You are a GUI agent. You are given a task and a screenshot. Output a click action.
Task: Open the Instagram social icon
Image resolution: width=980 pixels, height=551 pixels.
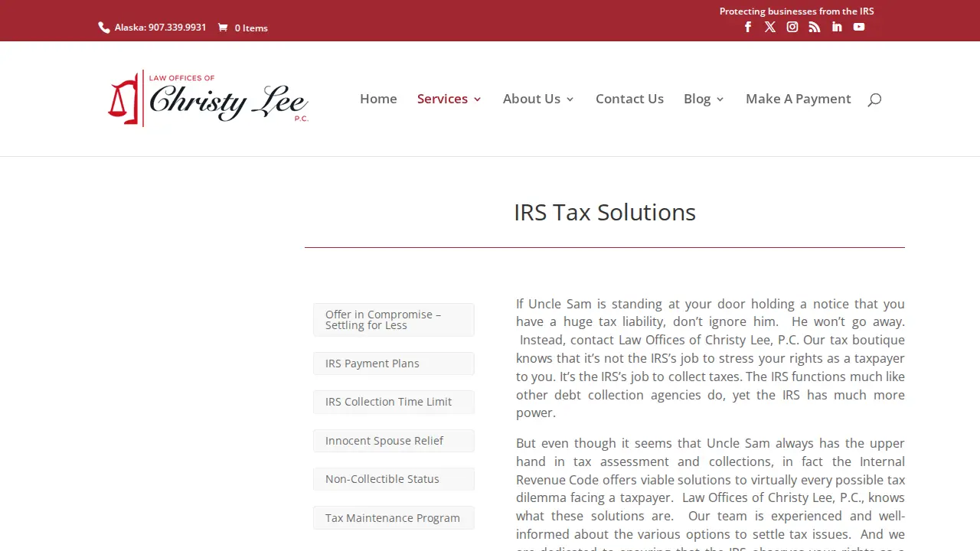coord(792,27)
